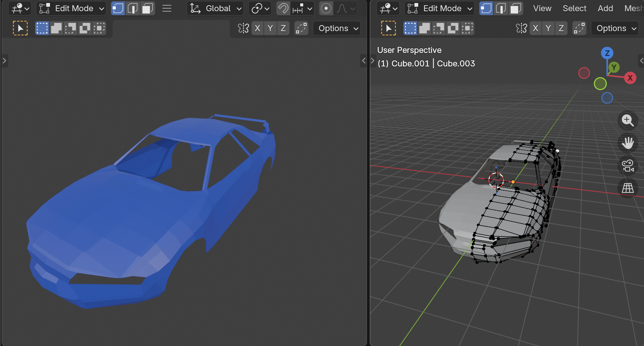Open Edit Mode dropdown in left viewport
Screen dimensions: 644x346
click(71, 8)
